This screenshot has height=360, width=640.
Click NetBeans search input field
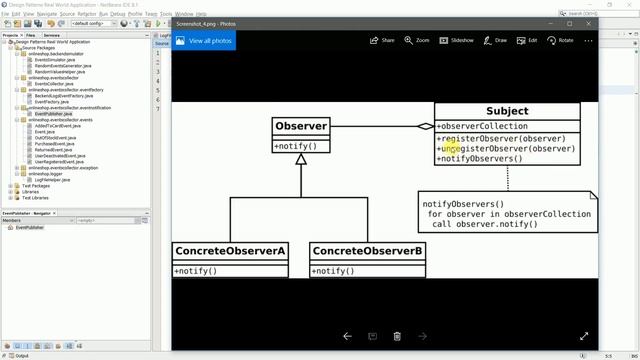598,13
